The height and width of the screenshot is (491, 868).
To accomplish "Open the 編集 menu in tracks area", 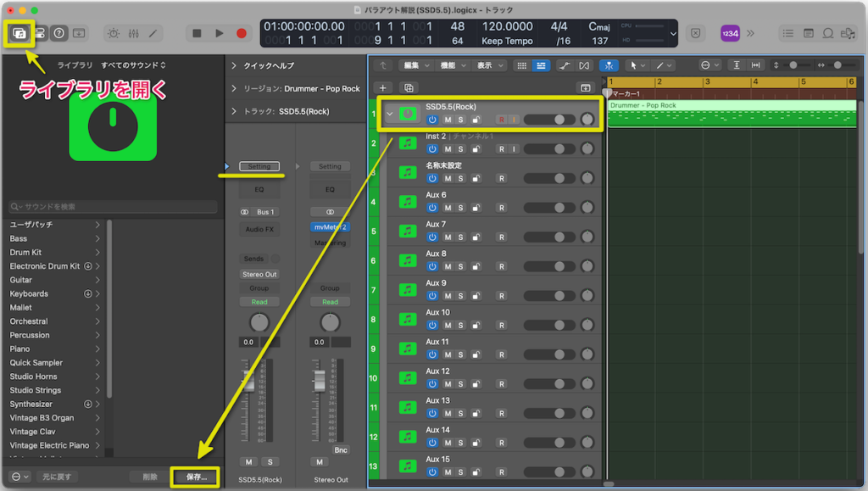I will pyautogui.click(x=415, y=65).
